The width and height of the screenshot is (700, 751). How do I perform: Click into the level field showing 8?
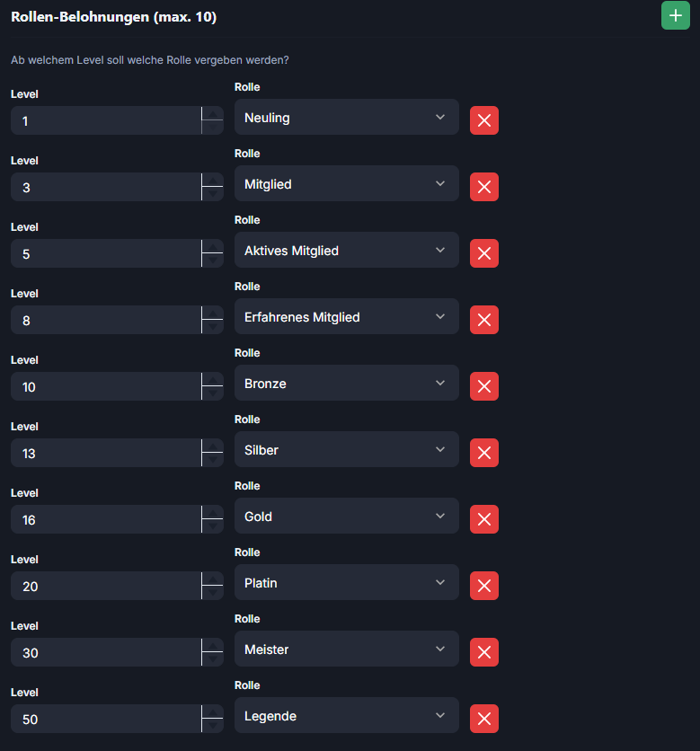click(x=106, y=320)
